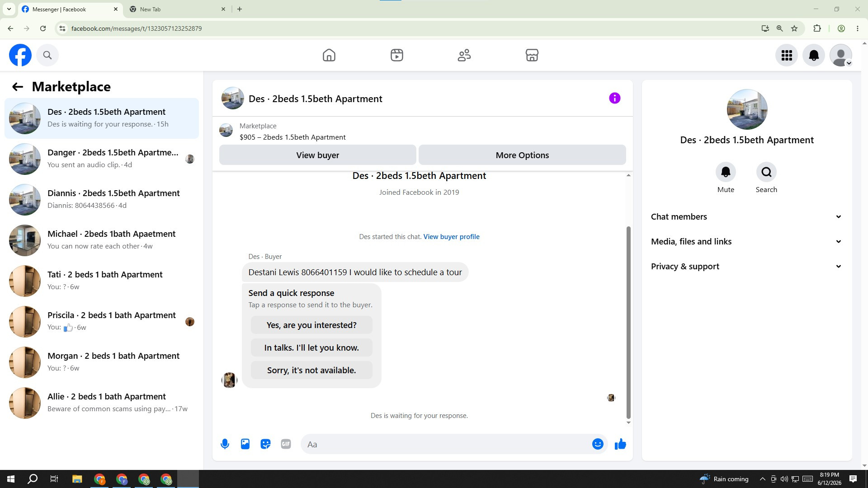Screen dimensions: 868x488
Task: Click chat scrollbar down arrow
Action: 628,423
